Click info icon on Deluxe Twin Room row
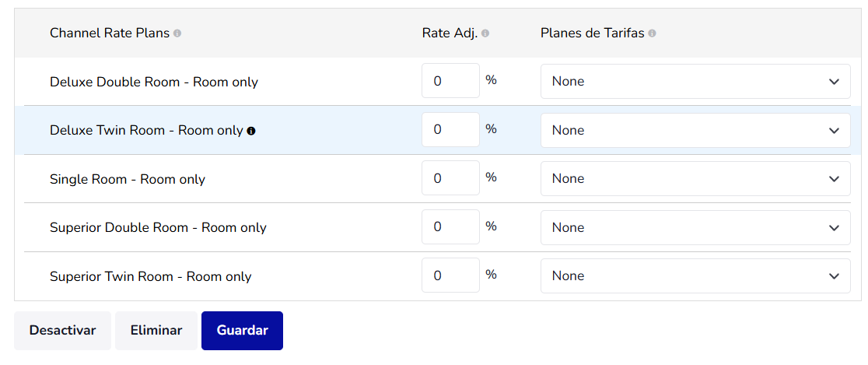Viewport: 868px width, 365px height. [x=251, y=131]
